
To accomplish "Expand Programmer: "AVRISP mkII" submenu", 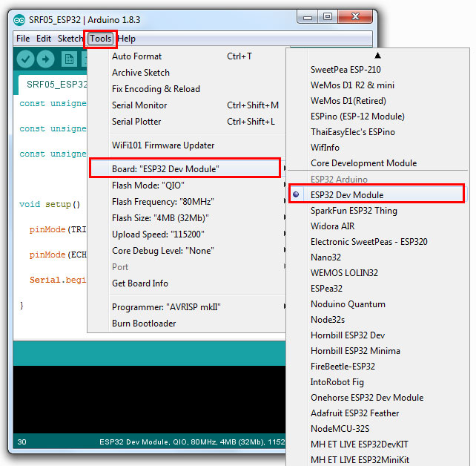I will click(186, 307).
